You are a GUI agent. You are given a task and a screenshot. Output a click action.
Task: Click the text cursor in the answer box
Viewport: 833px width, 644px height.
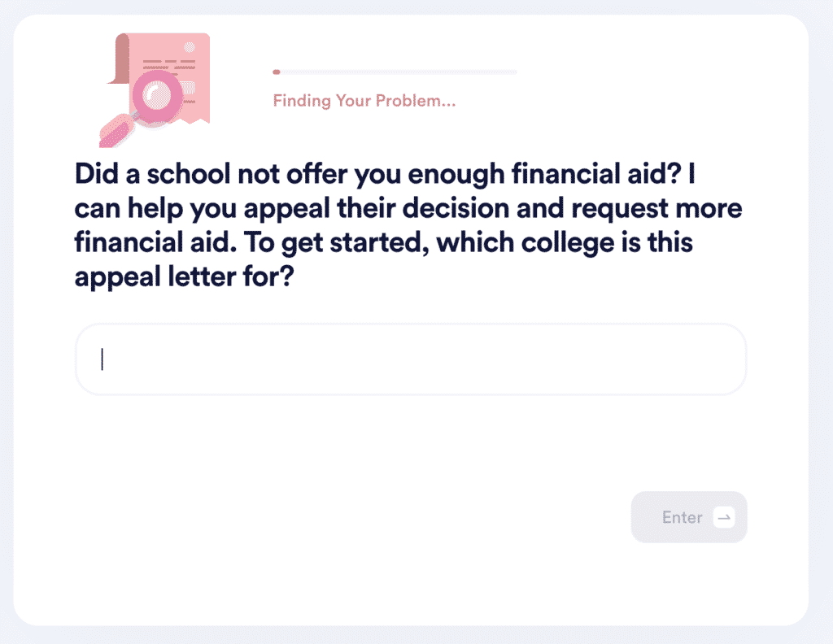tap(102, 359)
